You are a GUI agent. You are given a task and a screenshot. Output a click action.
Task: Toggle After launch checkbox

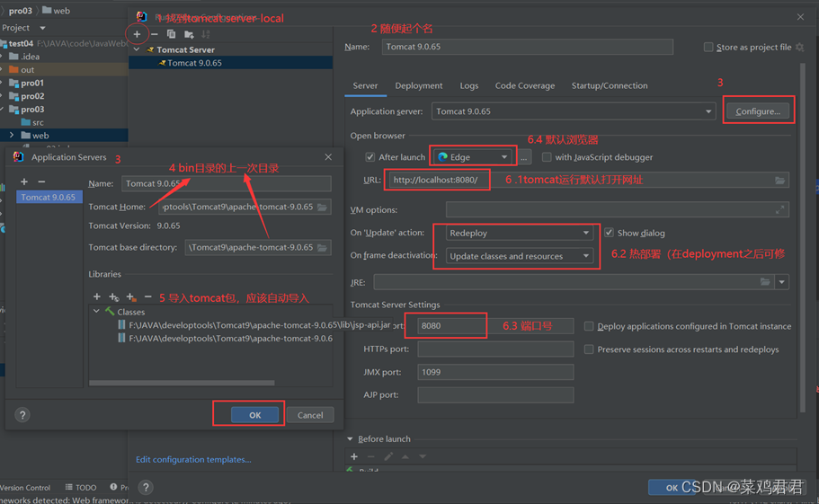coord(369,157)
